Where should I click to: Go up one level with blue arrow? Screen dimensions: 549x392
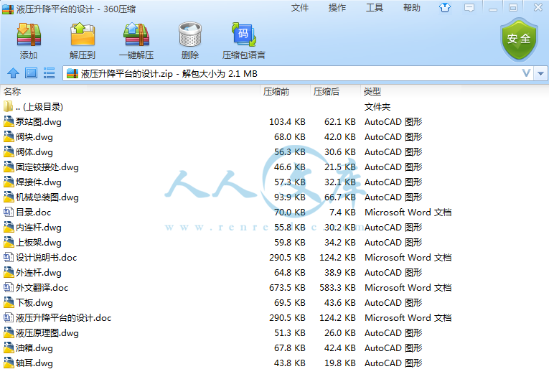pos(14,73)
